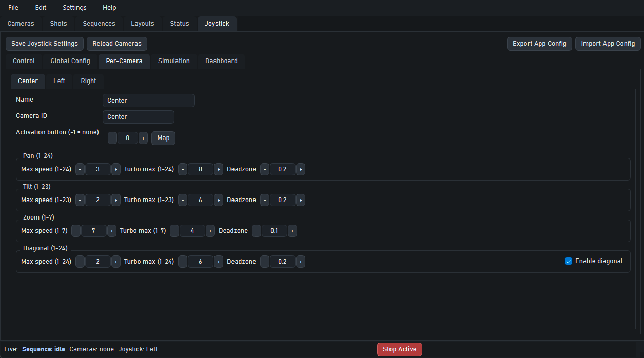Click Save Joystick Settings button

pyautogui.click(x=45, y=44)
